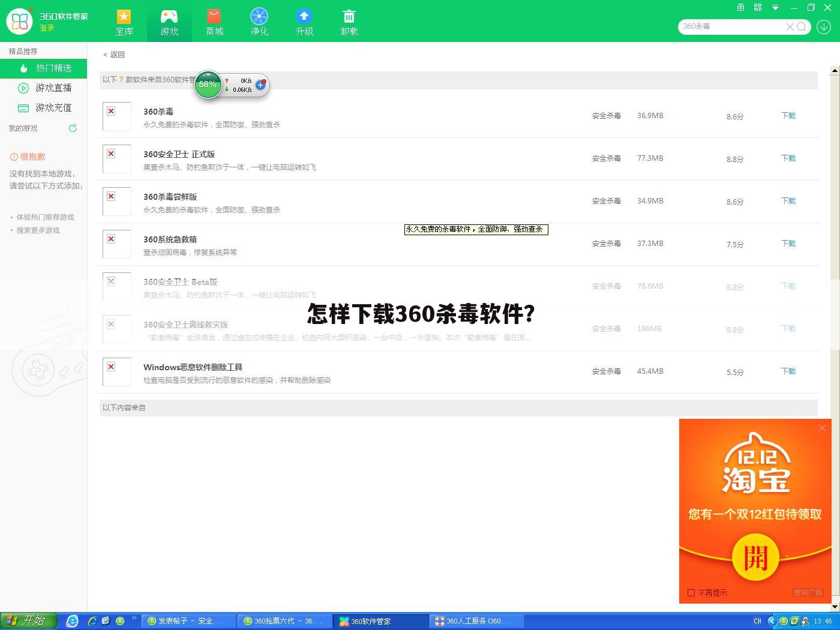The image size is (840, 630).
Task: Open Windows恶意软件删除工具 title
Action: (193, 367)
